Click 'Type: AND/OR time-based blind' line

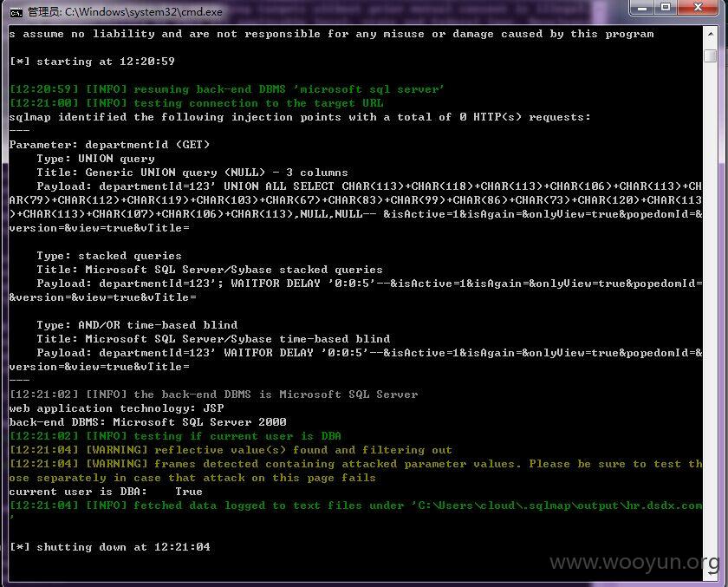coord(137,324)
